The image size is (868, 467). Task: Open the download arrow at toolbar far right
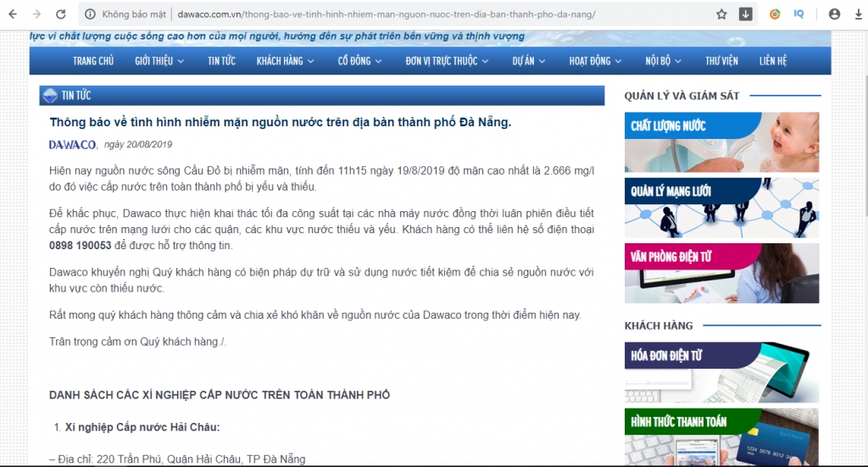[x=859, y=14]
